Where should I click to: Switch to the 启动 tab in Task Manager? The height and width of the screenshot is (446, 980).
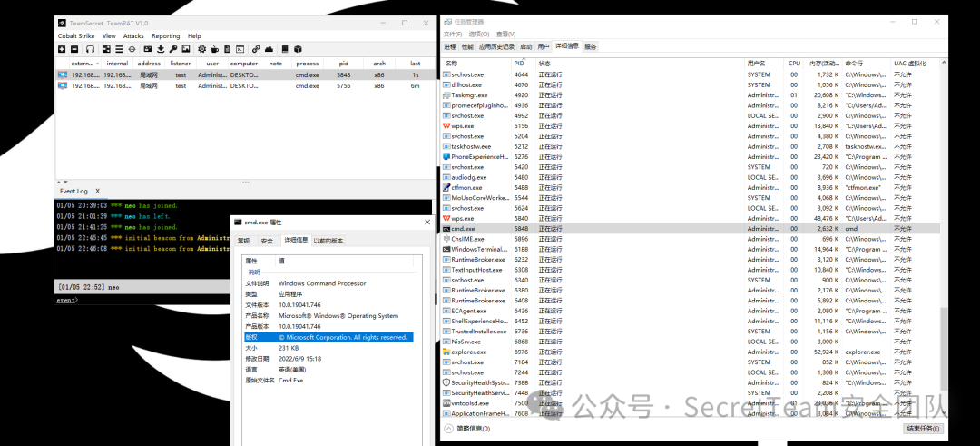coord(525,46)
